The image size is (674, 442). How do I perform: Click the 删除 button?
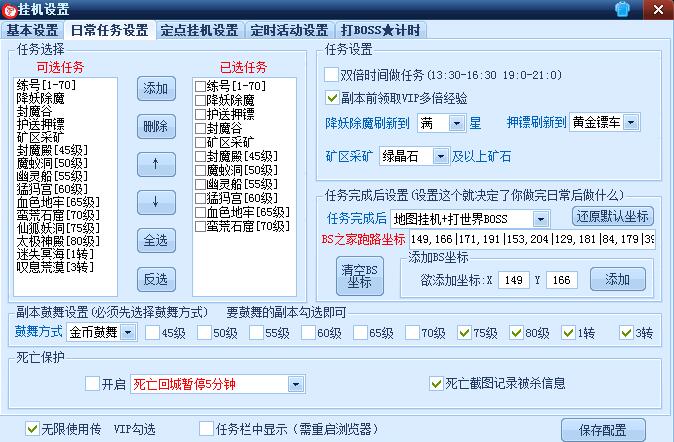156,126
